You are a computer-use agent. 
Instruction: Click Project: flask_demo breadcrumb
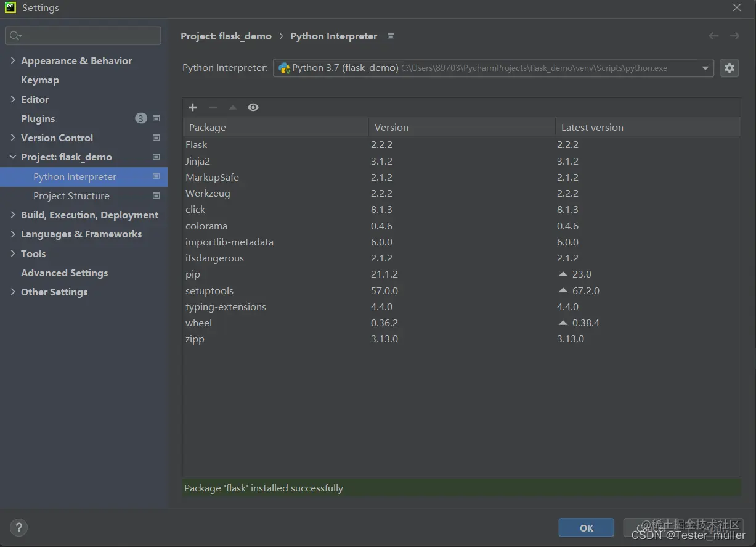point(226,36)
